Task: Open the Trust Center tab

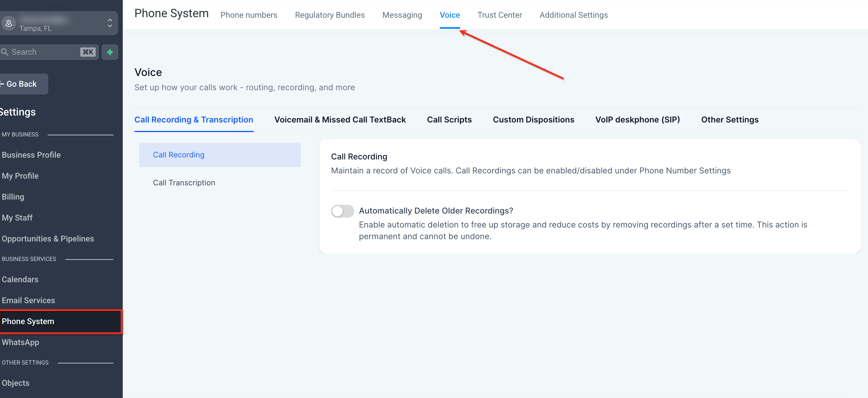Action: [x=499, y=15]
